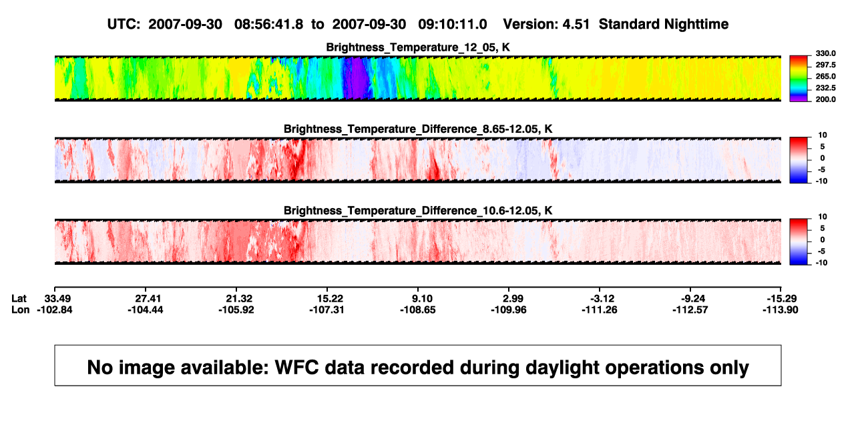The width and height of the screenshot is (868, 445).
Task: Click the rainbow colorbar beside the 12_05 plot
Action: [799, 78]
